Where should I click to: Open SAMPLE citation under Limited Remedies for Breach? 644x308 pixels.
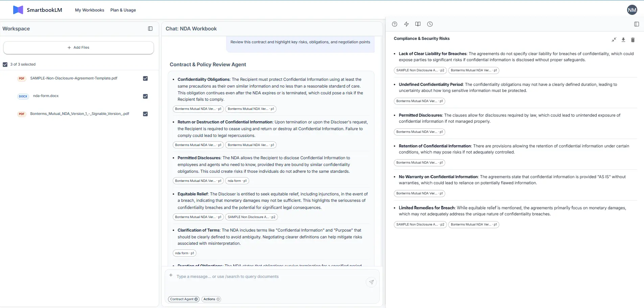click(420, 224)
